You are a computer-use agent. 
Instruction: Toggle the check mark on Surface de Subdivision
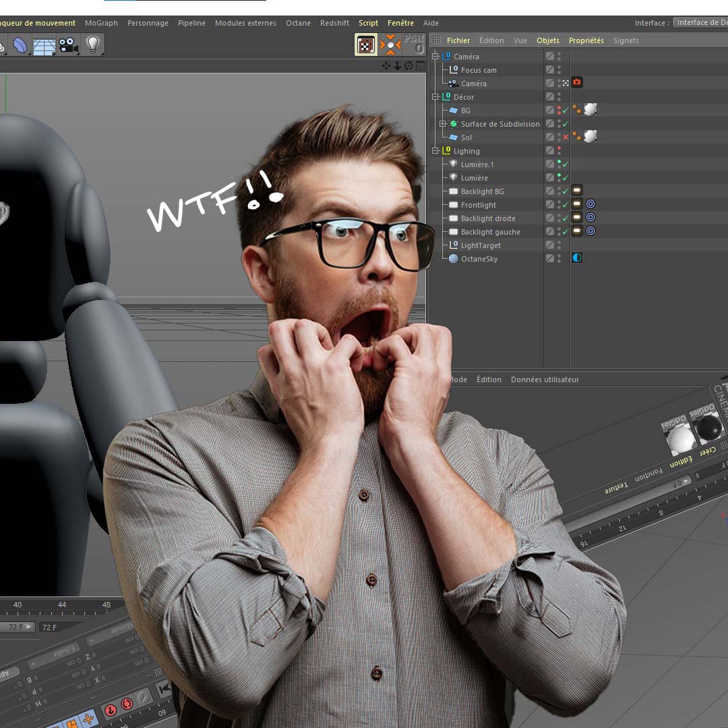click(566, 124)
